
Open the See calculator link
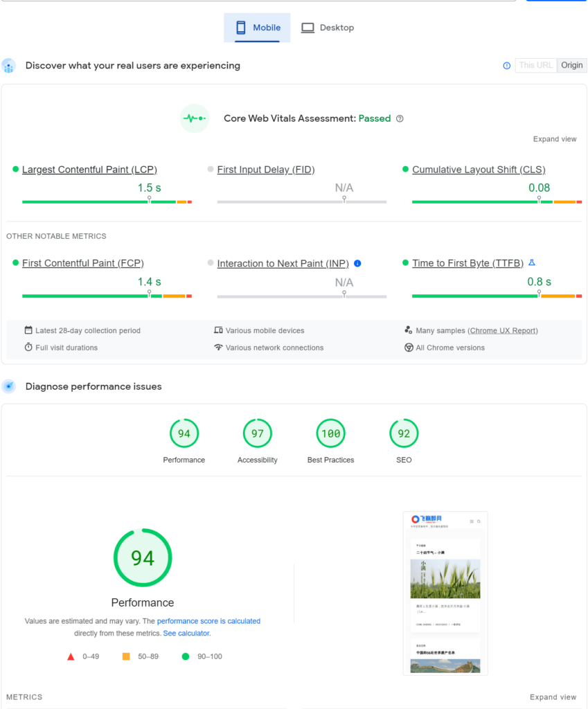tap(186, 633)
